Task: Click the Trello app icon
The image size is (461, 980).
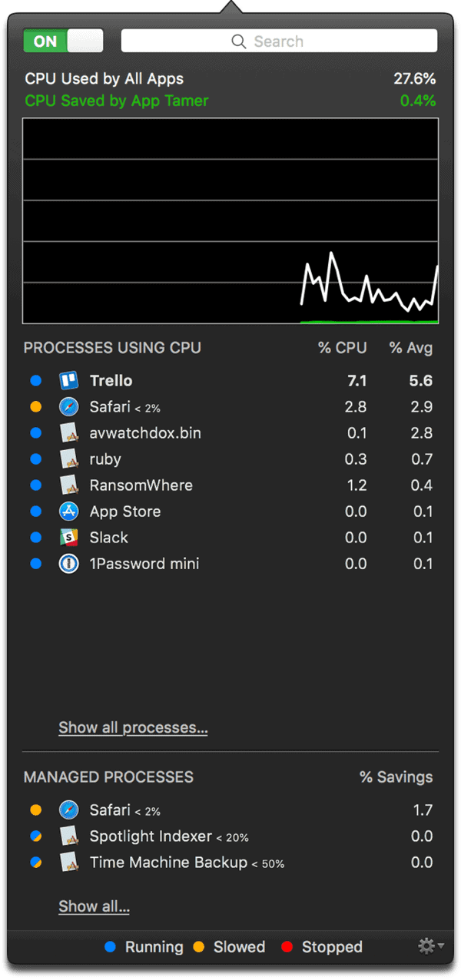Action: tap(69, 381)
